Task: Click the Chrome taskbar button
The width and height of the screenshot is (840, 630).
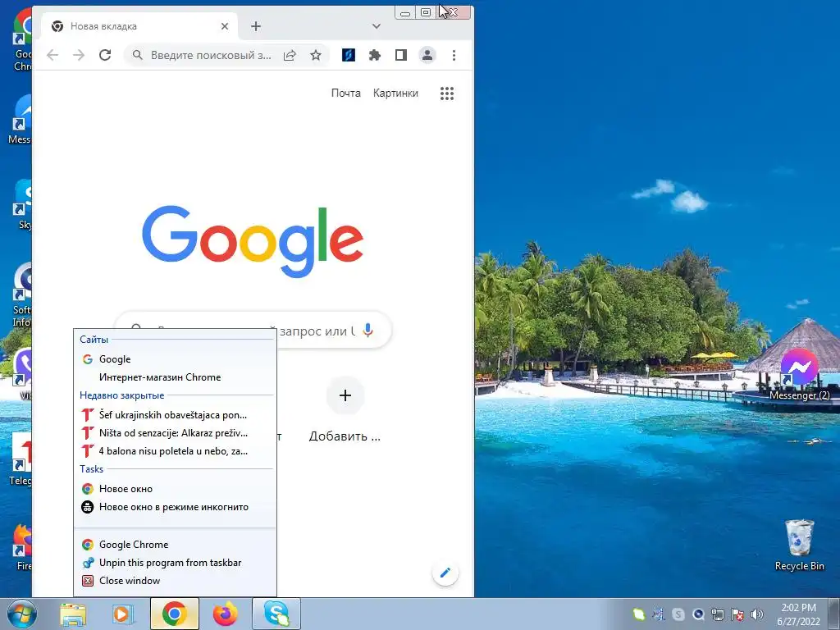Action: click(174, 614)
